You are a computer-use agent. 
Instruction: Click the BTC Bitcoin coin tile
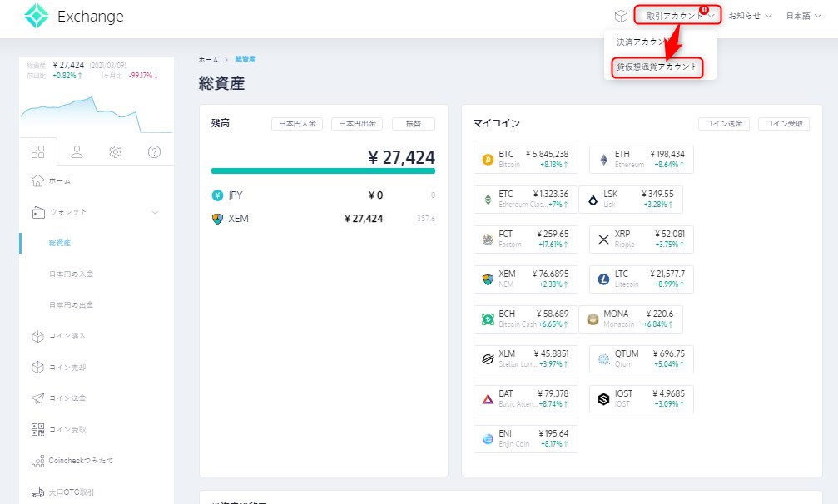525,159
